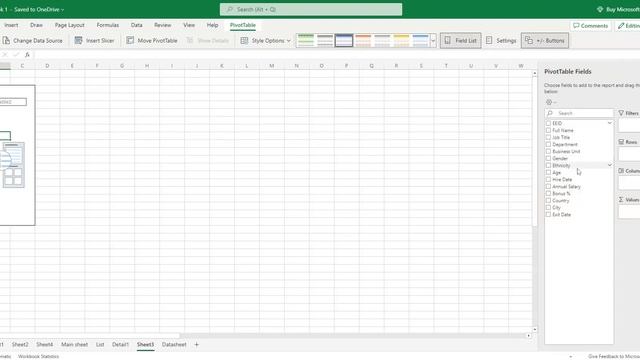This screenshot has height=360, width=640.
Task: Toggle the +/- Buttons option
Action: [x=544, y=40]
